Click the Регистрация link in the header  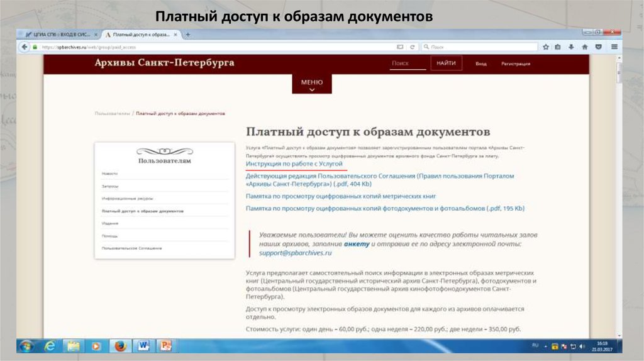pyautogui.click(x=515, y=64)
